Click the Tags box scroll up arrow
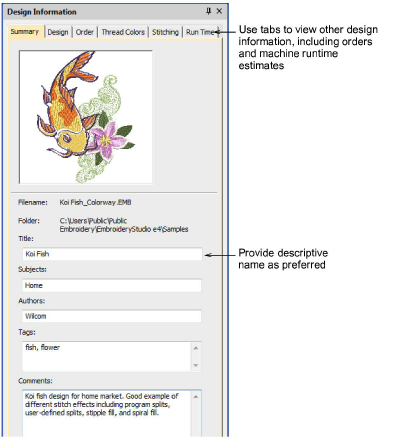Image resolution: width=397 pixels, height=445 pixels. [196, 348]
